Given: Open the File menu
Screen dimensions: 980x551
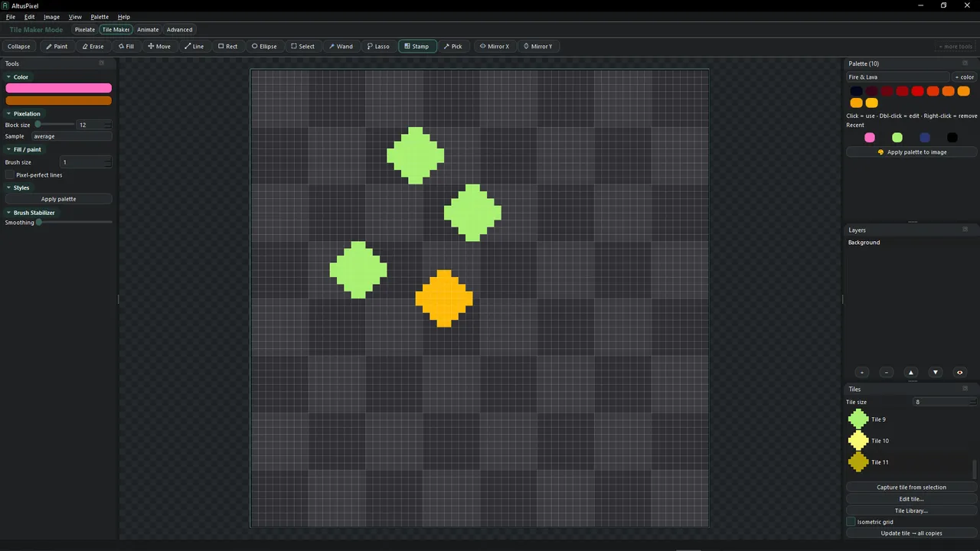Looking at the screenshot, I should coord(11,17).
